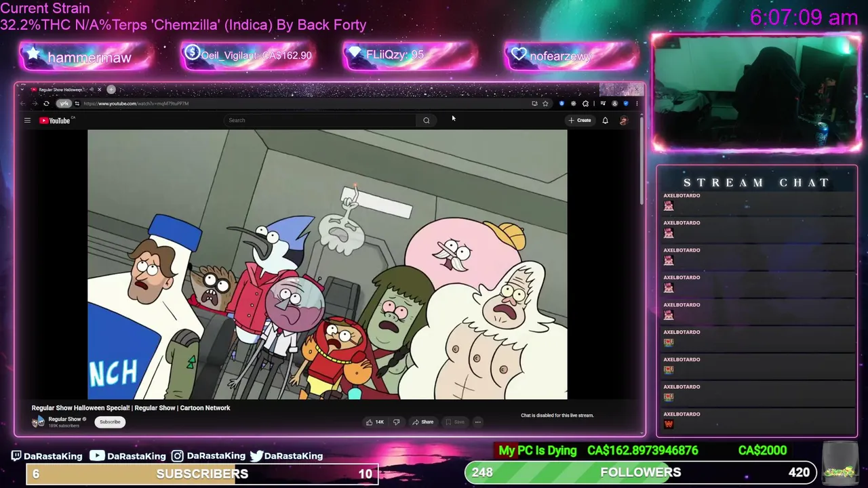Image resolution: width=868 pixels, height=488 pixels.
Task: Pause the Regular Show video player
Action: point(327,264)
